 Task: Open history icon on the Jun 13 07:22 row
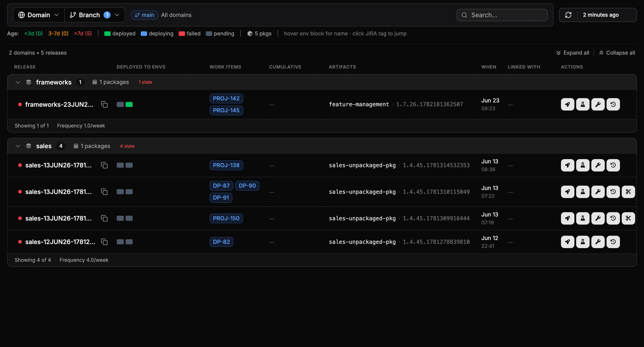tap(613, 192)
